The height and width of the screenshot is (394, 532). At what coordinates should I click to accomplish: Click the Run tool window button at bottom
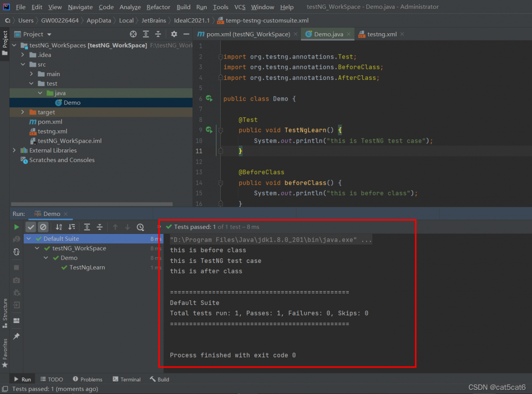(22, 379)
